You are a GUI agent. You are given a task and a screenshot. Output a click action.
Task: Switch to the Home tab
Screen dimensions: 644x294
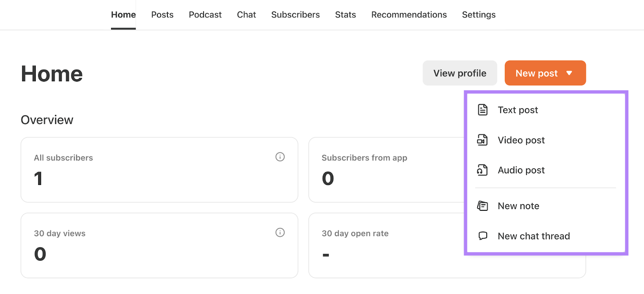click(123, 14)
